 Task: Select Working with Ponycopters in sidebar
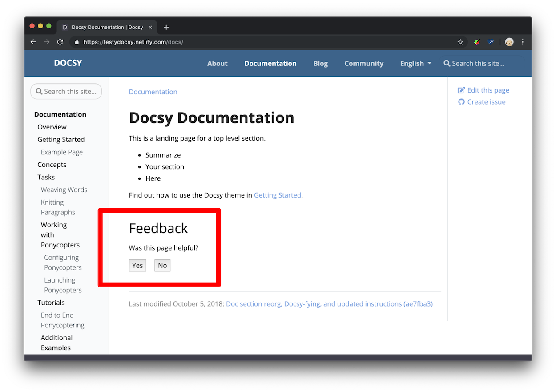pos(60,235)
